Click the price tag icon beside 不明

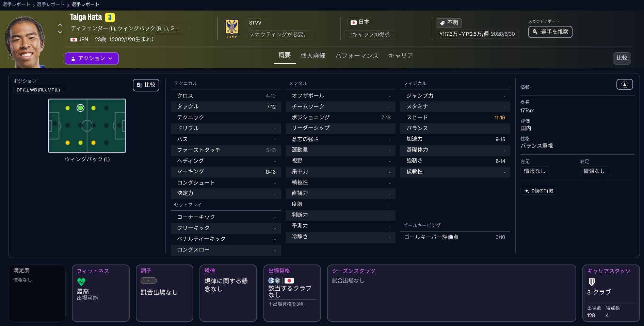pos(442,23)
